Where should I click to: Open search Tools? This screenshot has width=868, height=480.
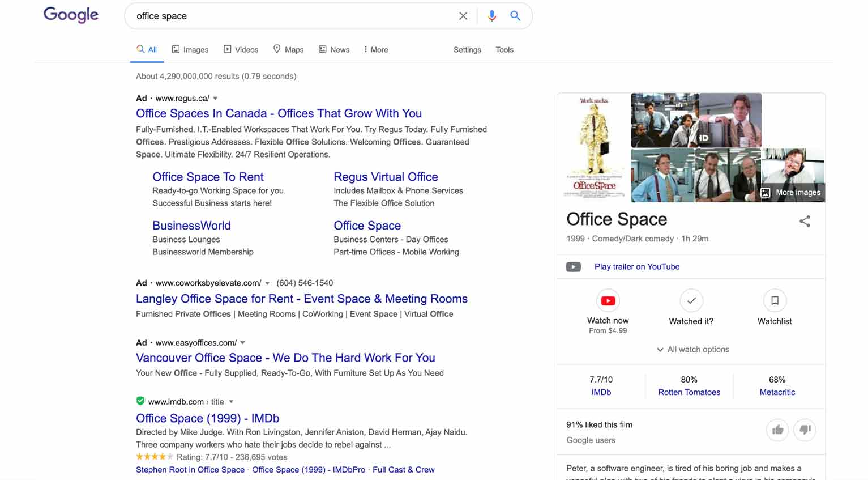(504, 50)
